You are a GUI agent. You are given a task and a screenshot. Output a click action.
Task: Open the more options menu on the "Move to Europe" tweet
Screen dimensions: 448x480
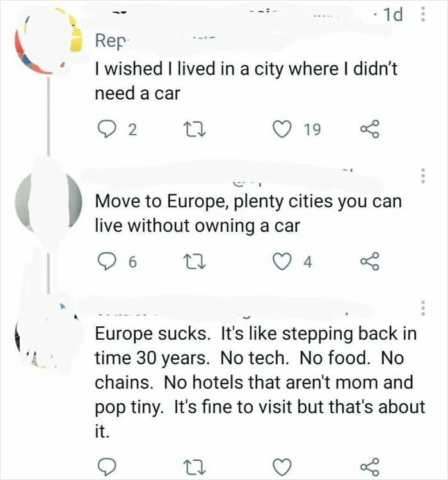click(423, 175)
